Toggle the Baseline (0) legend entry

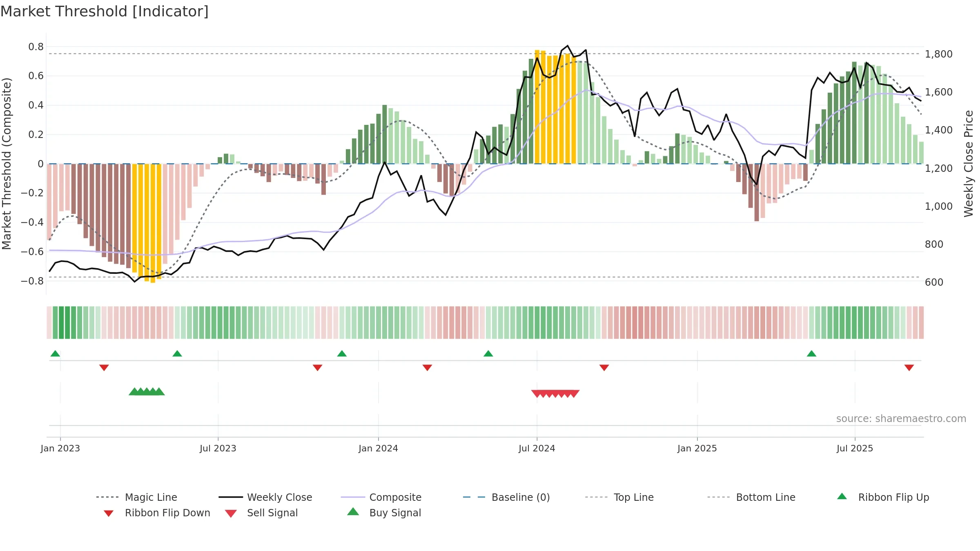click(506, 497)
